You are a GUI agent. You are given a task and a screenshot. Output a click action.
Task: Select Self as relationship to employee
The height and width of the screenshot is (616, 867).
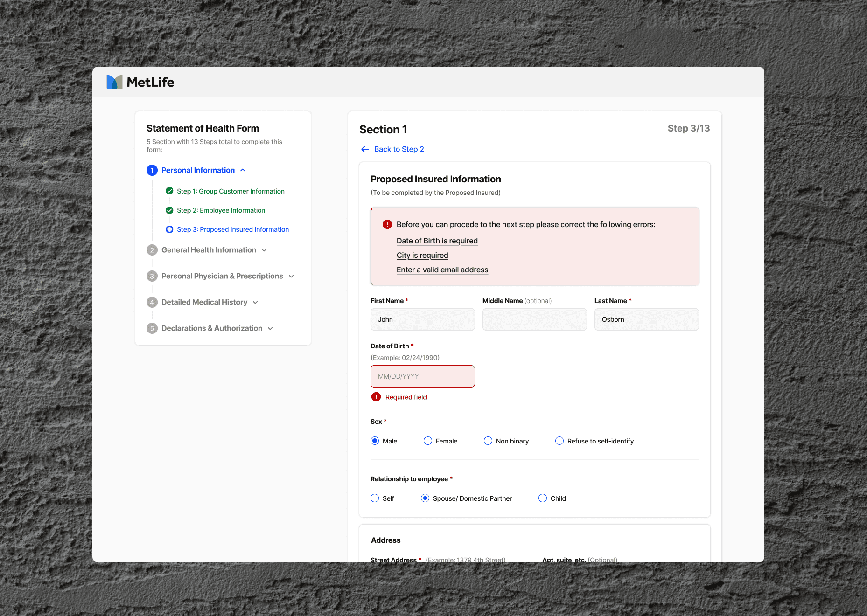tap(375, 498)
